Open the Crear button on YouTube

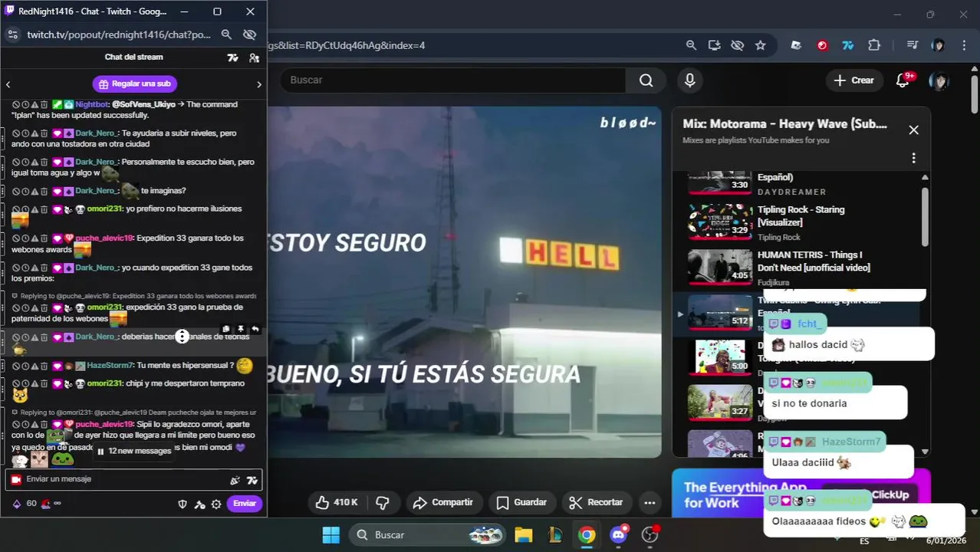click(853, 80)
